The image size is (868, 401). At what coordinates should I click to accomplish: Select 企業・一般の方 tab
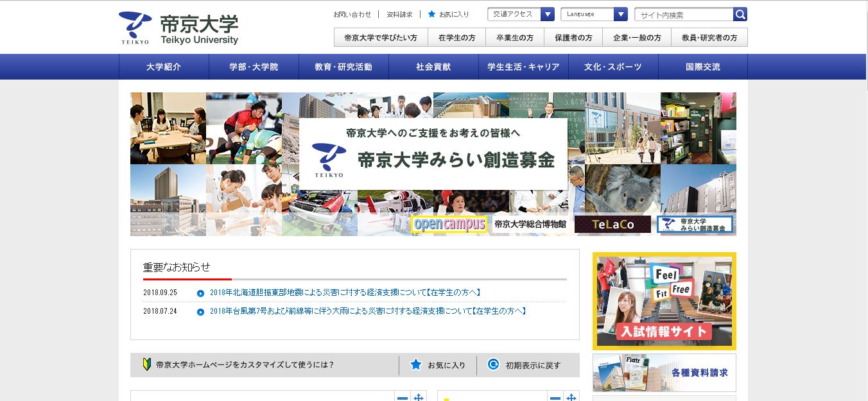pos(637,38)
